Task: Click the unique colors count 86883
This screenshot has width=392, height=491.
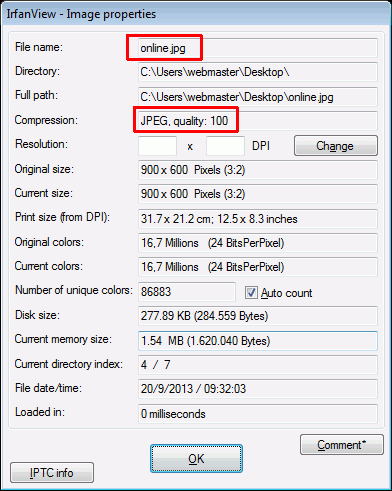Action: point(187,292)
